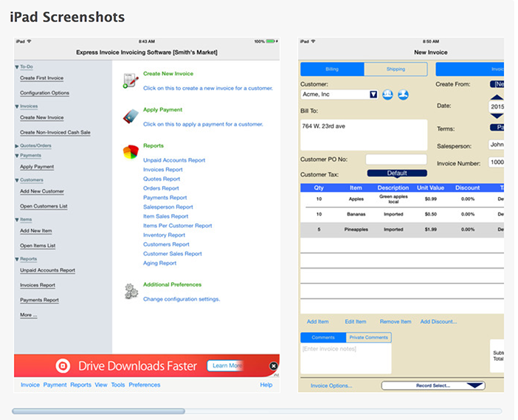Collapse the To-Do section
Screen dimensions: 518x420
(x=17, y=67)
